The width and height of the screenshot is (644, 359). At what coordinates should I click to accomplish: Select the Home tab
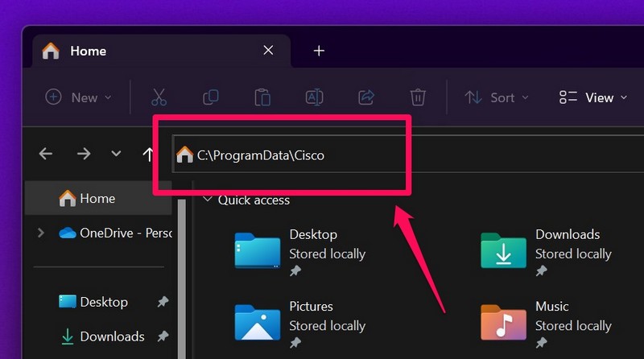pyautogui.click(x=161, y=51)
